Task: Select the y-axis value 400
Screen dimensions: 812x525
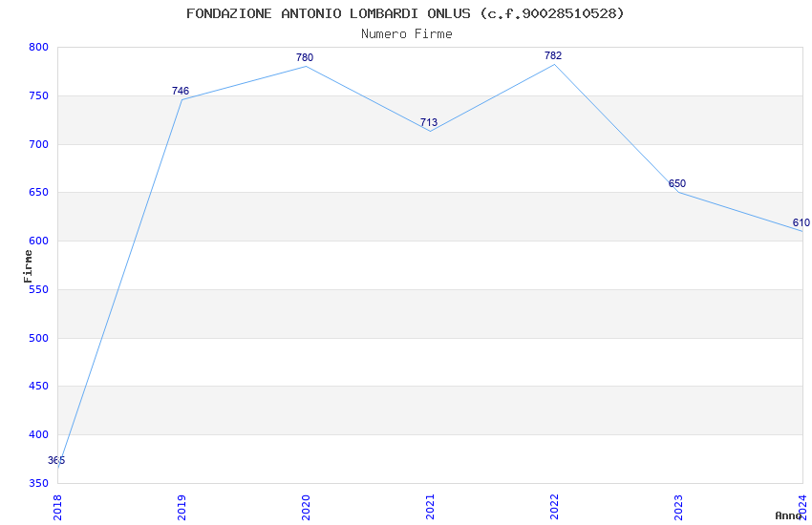Action: (39, 435)
